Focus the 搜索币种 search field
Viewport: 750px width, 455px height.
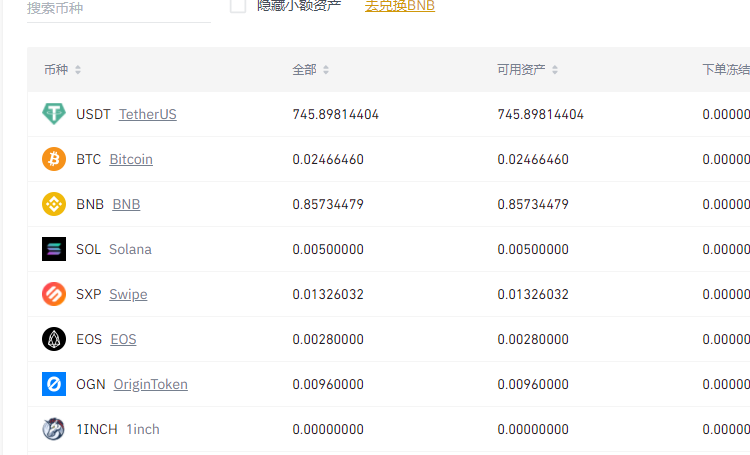click(x=119, y=9)
